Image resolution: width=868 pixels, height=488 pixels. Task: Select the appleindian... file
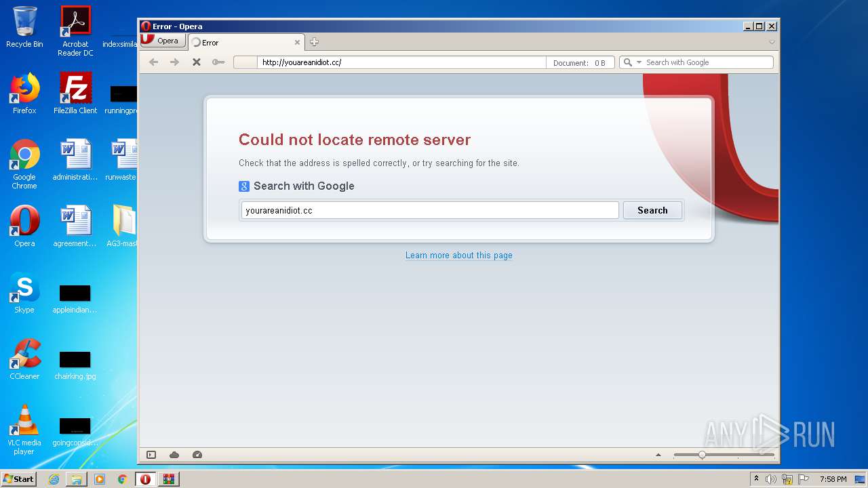(75, 298)
